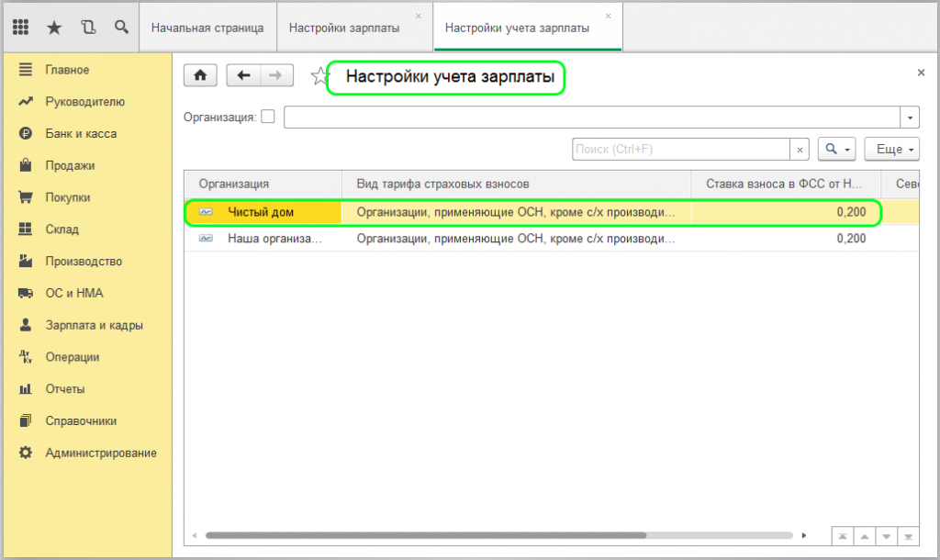940x560 pixels.
Task: Open Favorites star in top panel
Action: (54, 27)
